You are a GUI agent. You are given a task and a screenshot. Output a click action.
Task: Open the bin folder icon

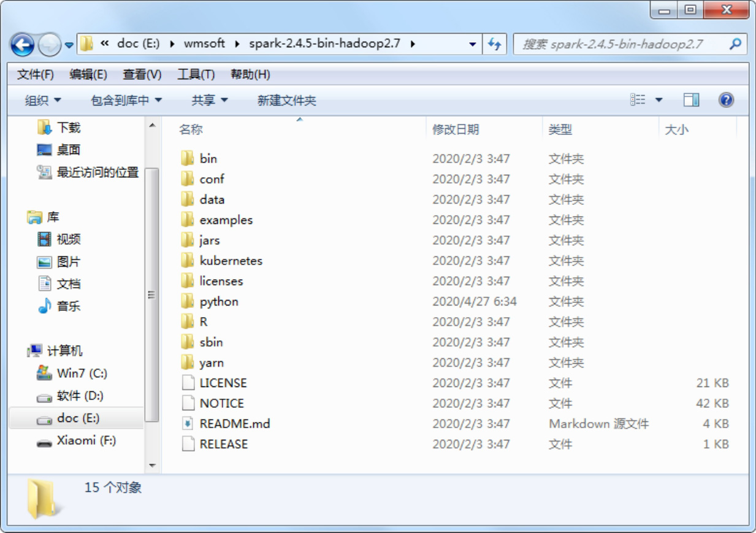[188, 158]
